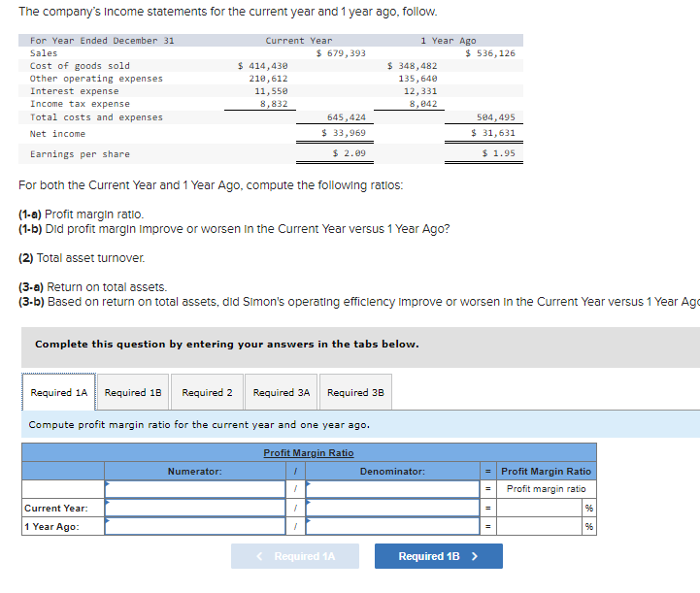The image size is (700, 593).
Task: Select the Current Year denominator field
Action: point(392,508)
